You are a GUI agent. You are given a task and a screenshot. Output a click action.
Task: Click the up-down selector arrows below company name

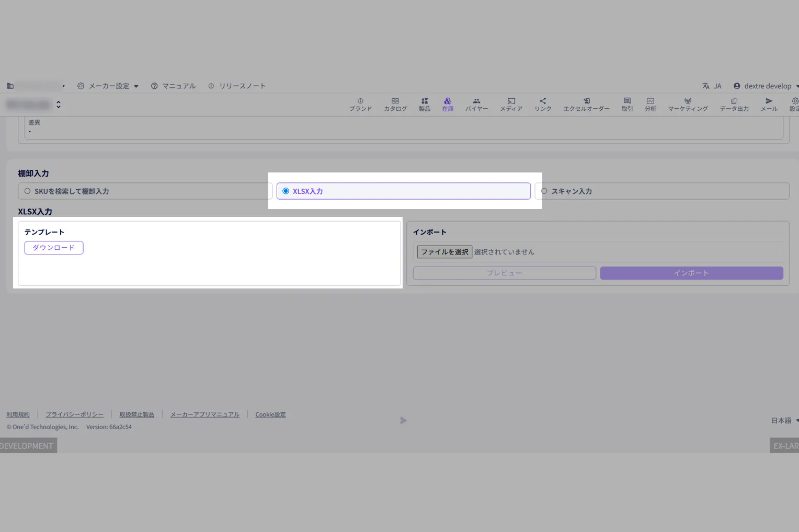59,105
